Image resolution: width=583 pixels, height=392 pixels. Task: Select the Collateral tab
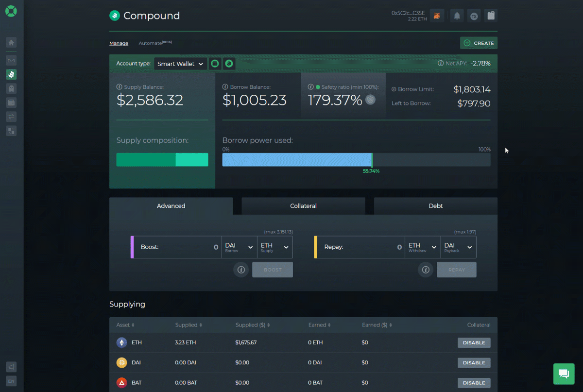pyautogui.click(x=303, y=206)
